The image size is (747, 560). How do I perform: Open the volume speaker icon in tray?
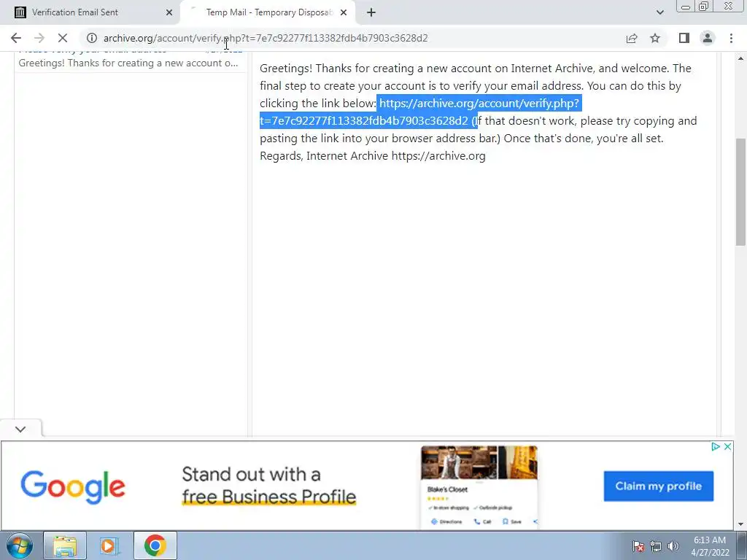coord(673,546)
